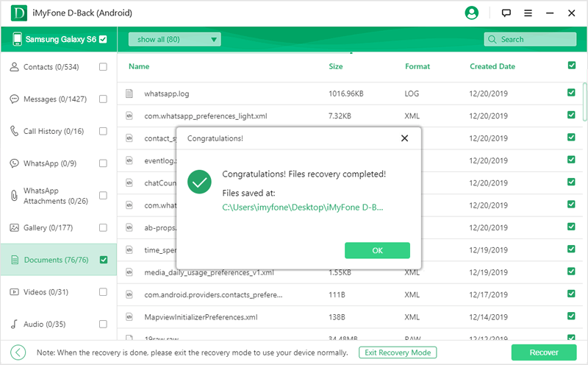Click the Contacts person icon
This screenshot has height=365, width=588.
(x=14, y=67)
